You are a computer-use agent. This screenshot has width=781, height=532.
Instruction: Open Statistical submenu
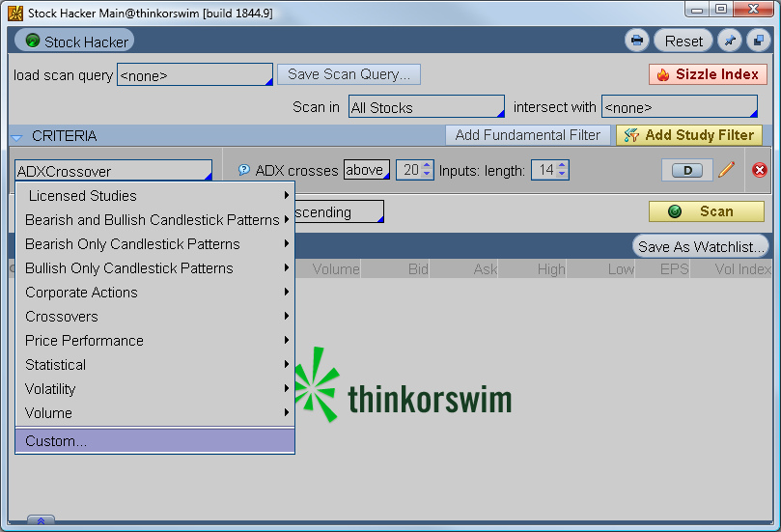[154, 365]
